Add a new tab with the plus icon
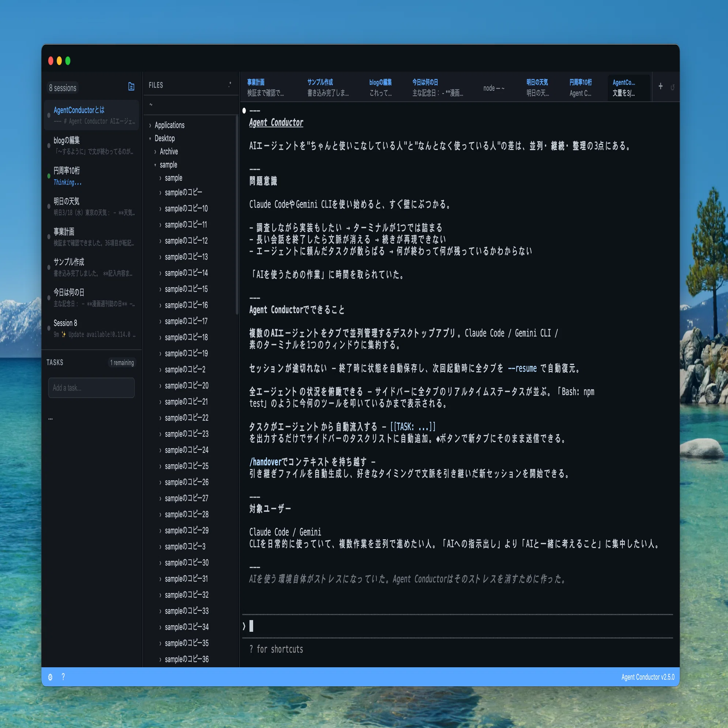Image resolution: width=728 pixels, height=728 pixels. 660,86
